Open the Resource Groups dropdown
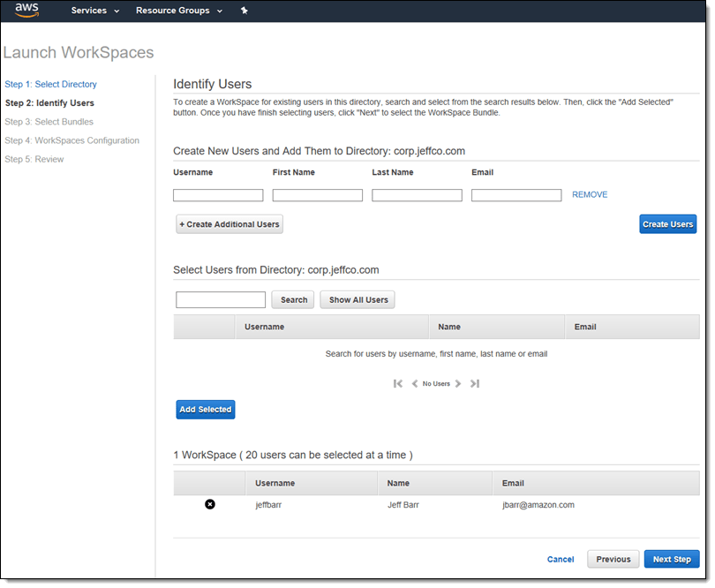Image resolution: width=715 pixels, height=588 pixels. [x=172, y=11]
